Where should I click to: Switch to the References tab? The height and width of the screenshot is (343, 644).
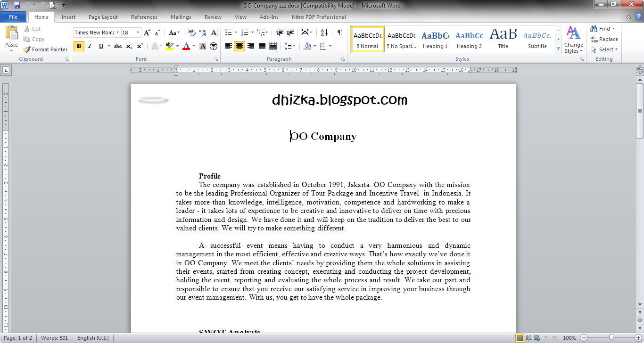(x=144, y=17)
